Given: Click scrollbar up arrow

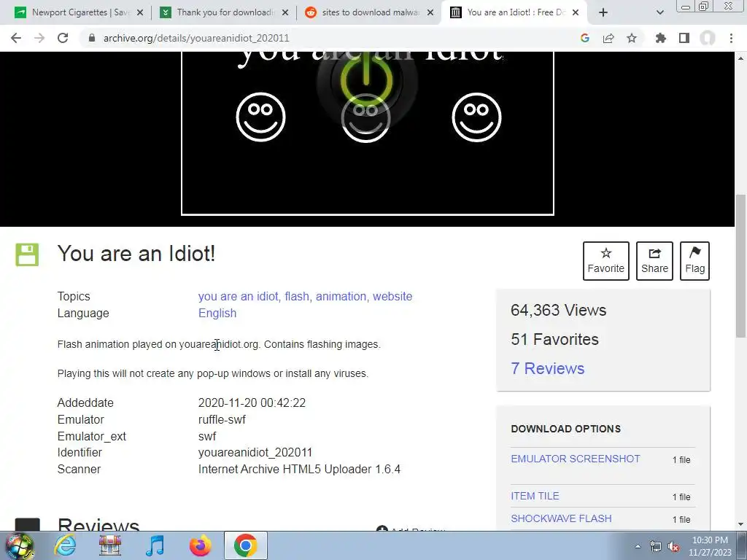Looking at the screenshot, I should [741, 58].
